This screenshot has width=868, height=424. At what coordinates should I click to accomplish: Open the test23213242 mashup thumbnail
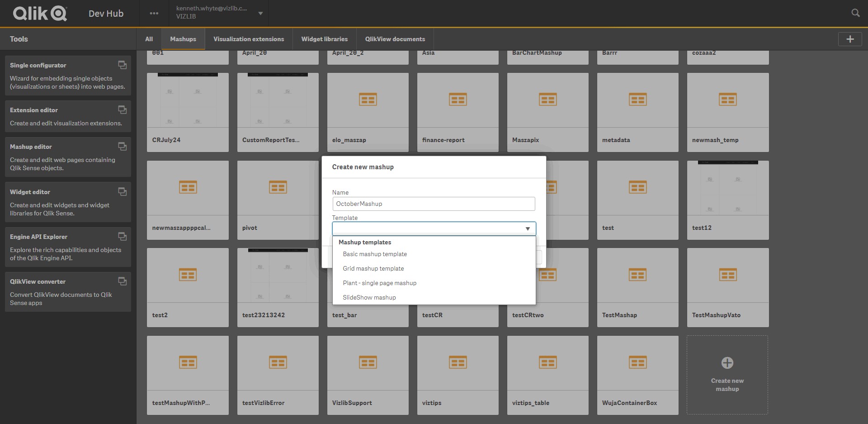(x=278, y=275)
